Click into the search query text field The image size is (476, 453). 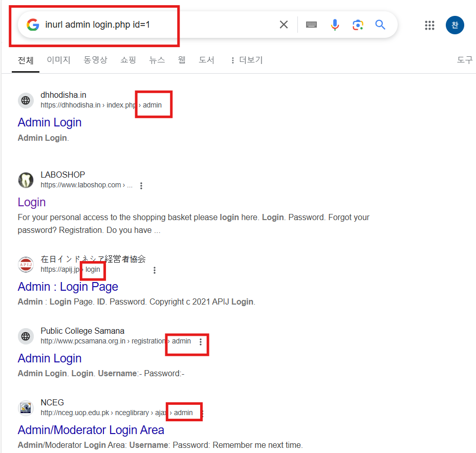pos(158,25)
